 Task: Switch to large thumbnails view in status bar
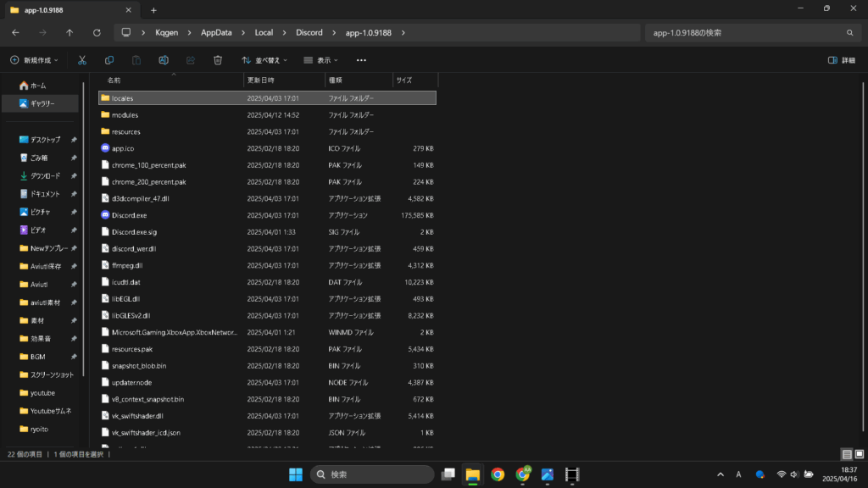pyautogui.click(x=859, y=454)
